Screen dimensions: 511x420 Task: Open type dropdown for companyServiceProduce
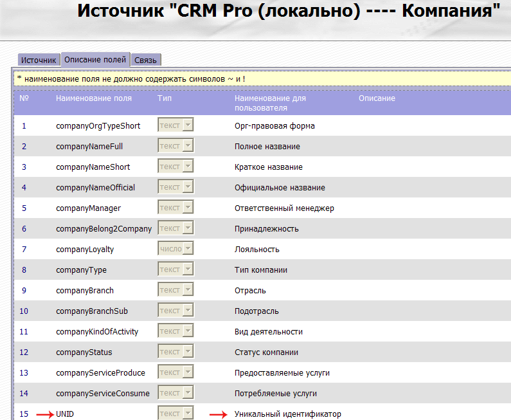[x=175, y=371]
